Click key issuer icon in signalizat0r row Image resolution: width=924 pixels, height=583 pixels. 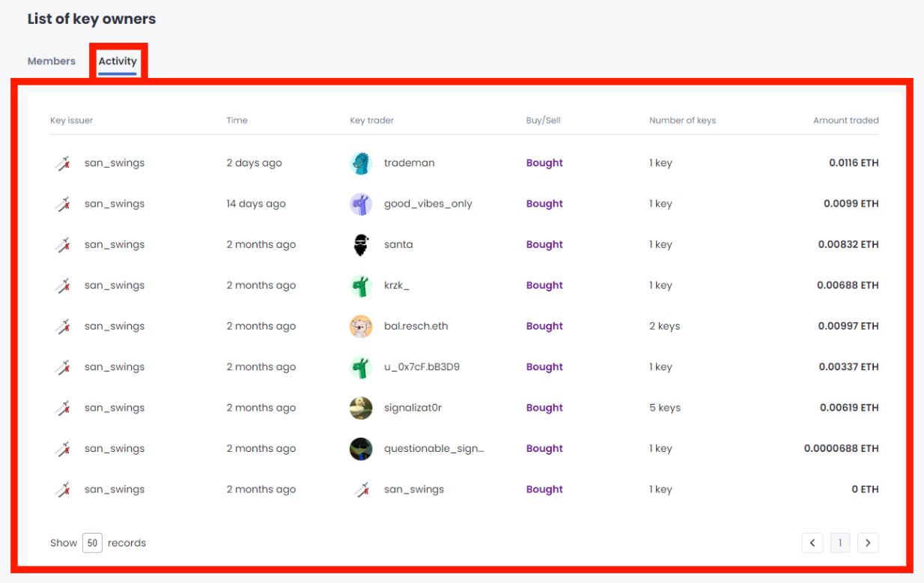click(62, 408)
